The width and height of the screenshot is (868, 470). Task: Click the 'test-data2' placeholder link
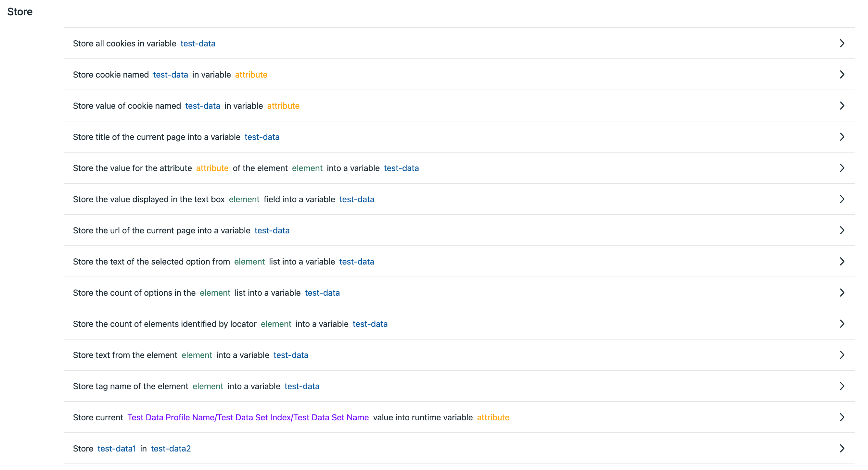171,449
